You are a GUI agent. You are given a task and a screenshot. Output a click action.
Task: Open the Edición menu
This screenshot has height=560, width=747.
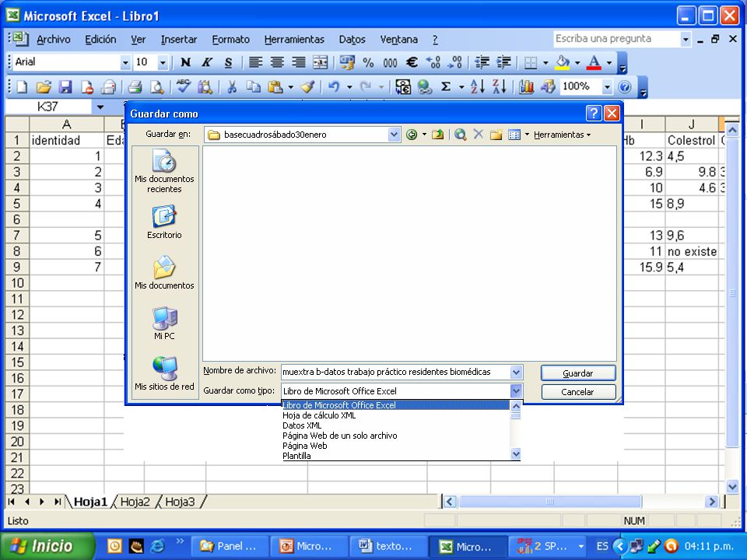pos(100,40)
